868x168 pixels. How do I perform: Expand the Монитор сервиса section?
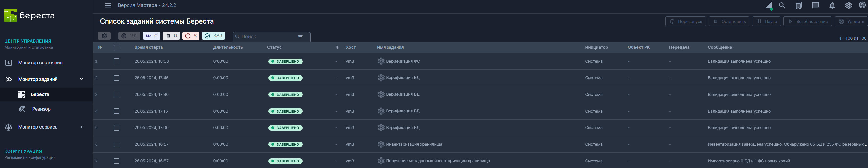click(81, 127)
